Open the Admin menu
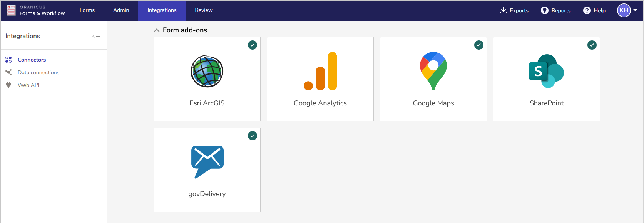The image size is (644, 223). click(121, 10)
